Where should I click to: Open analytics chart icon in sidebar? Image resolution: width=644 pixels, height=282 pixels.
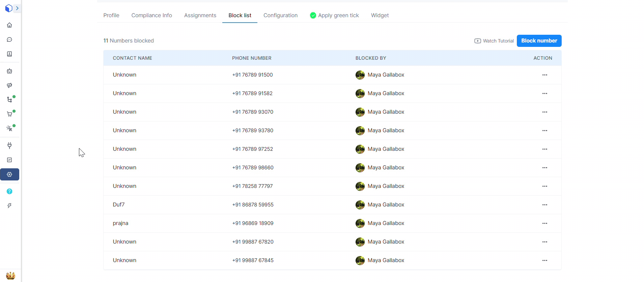(x=9, y=160)
